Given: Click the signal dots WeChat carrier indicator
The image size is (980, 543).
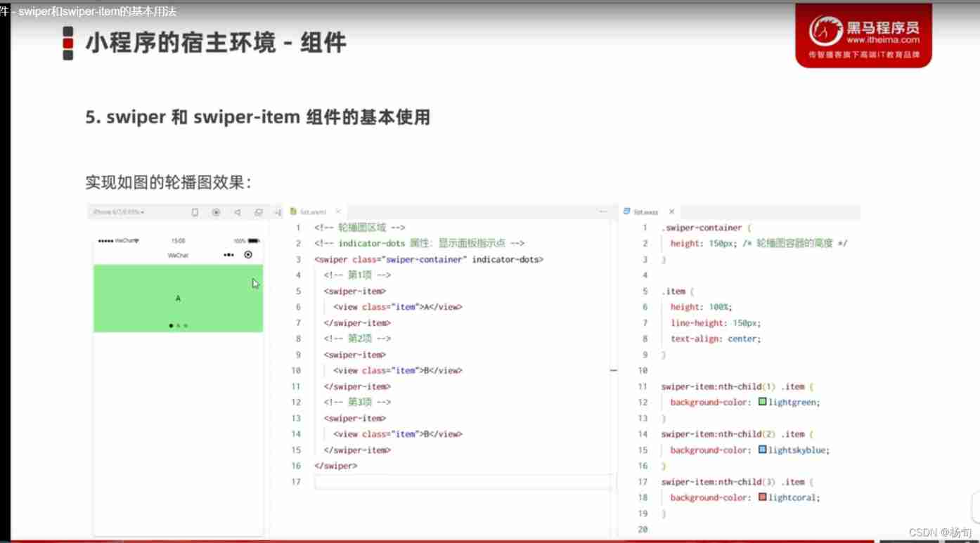Looking at the screenshot, I should point(118,241).
